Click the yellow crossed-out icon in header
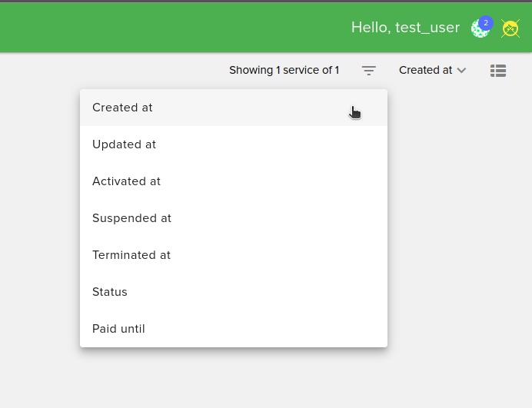The image size is (532, 408). point(510,28)
